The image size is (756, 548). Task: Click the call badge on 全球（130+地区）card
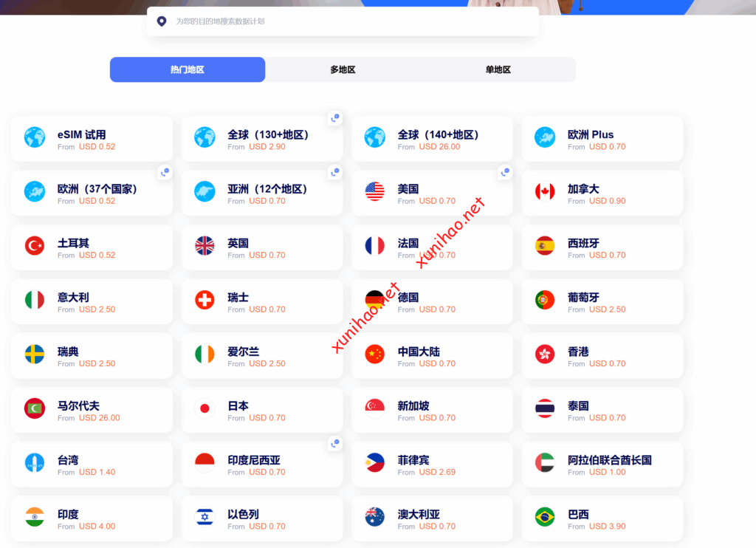[335, 118]
